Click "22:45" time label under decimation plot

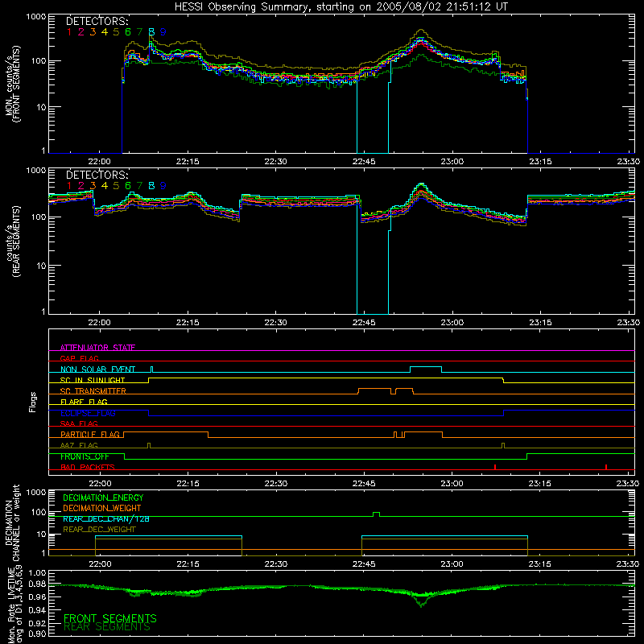(364, 564)
